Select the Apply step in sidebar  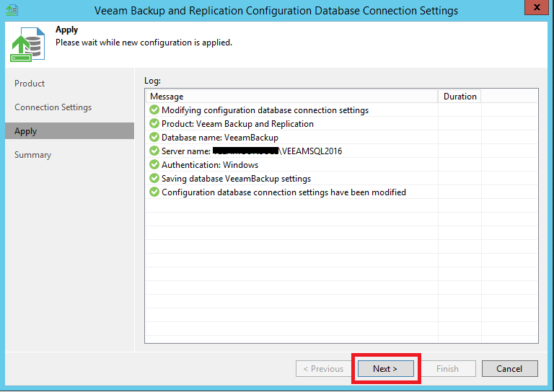click(x=69, y=131)
